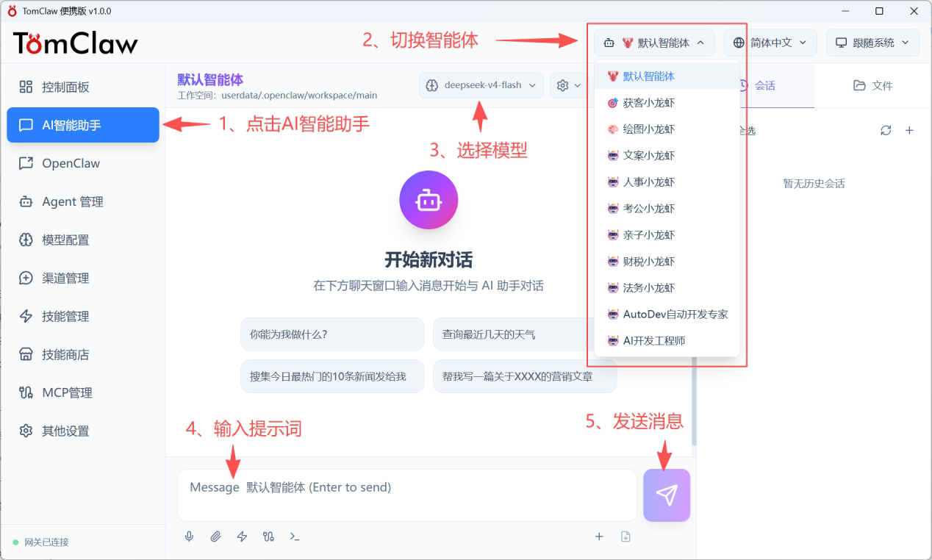Open the 控制面板 dashboard in sidebar
The width and height of the screenshot is (932, 560).
coord(83,87)
